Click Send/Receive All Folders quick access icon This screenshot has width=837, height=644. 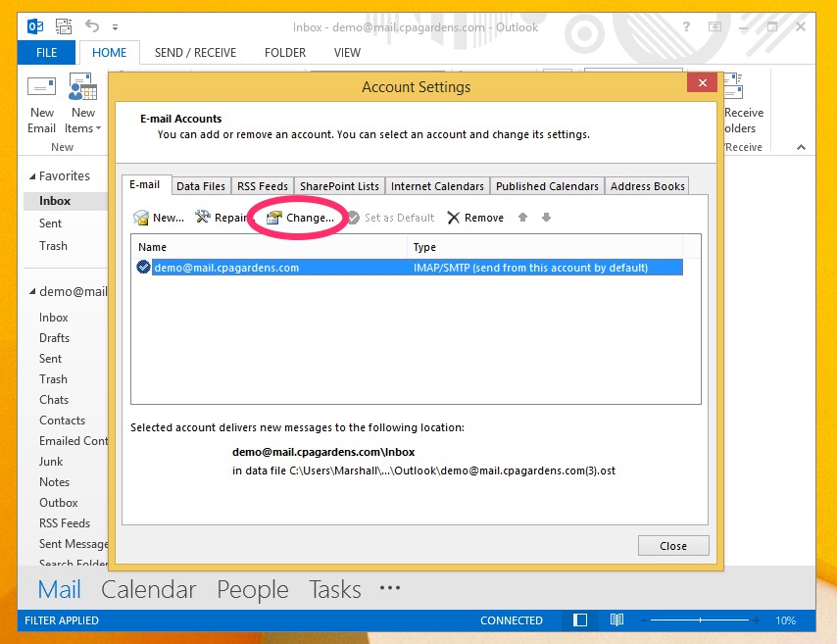(64, 26)
